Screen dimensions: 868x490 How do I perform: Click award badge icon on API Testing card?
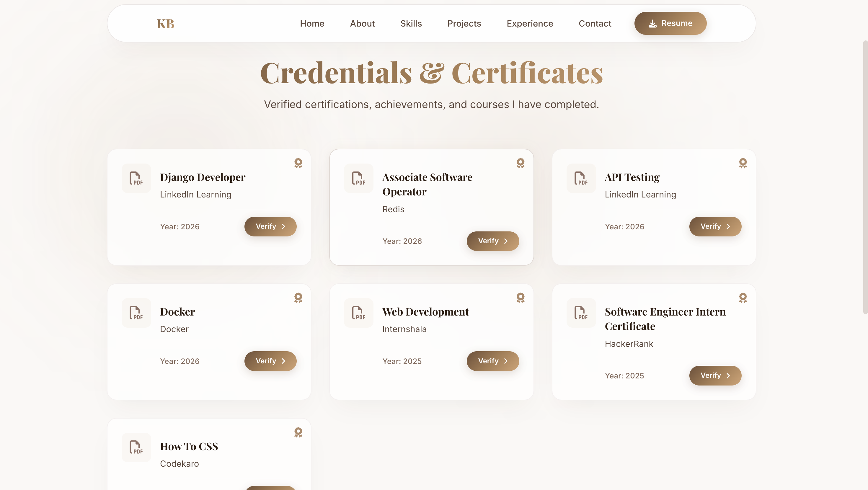coord(743,163)
